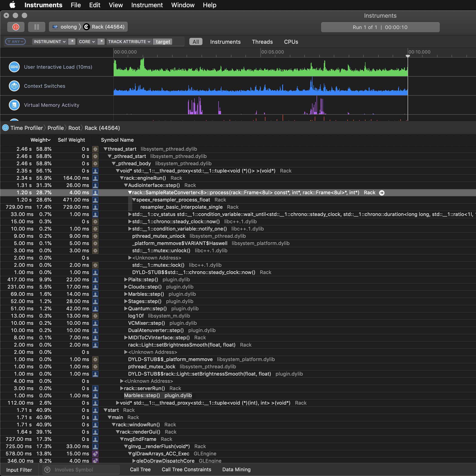The height and width of the screenshot is (476, 476).
Task: Click the red record button
Action: [16, 27]
